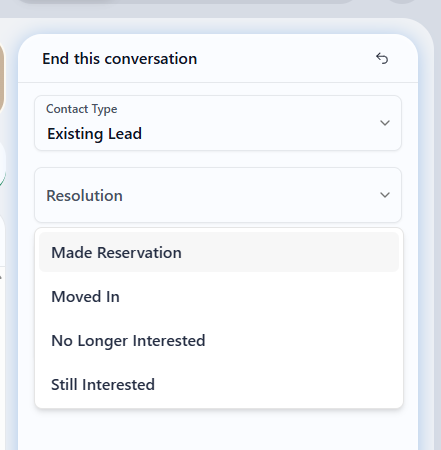Pick the Still Interested option
The width and height of the screenshot is (441, 450).
click(x=219, y=384)
